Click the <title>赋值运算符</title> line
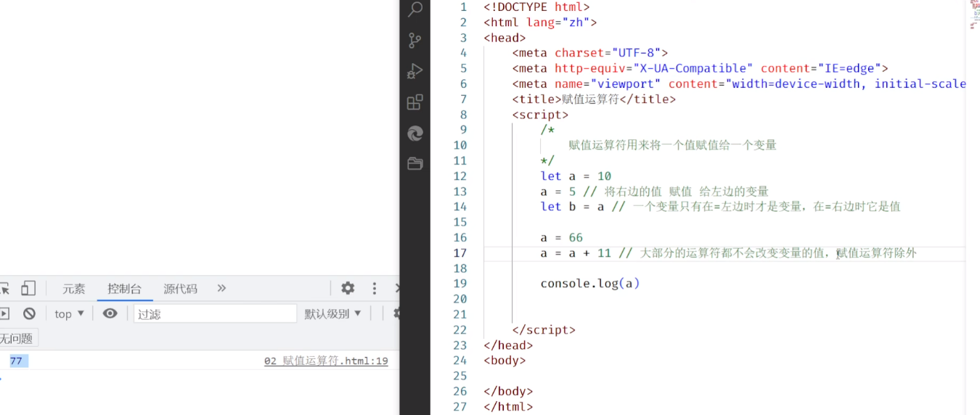 point(594,99)
